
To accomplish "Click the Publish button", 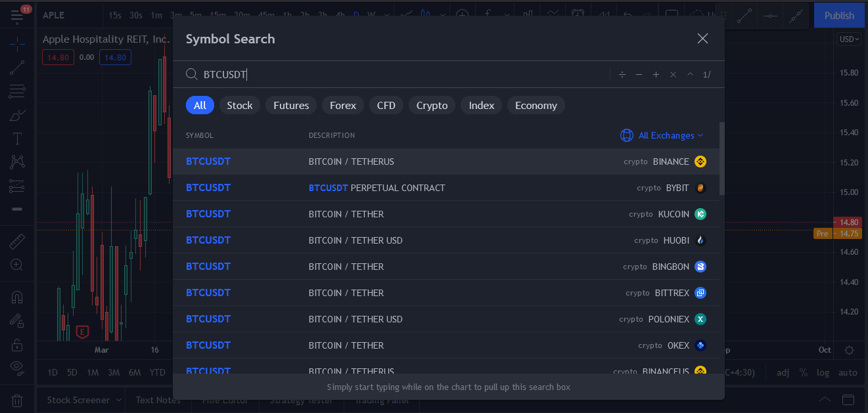I will pyautogui.click(x=839, y=15).
